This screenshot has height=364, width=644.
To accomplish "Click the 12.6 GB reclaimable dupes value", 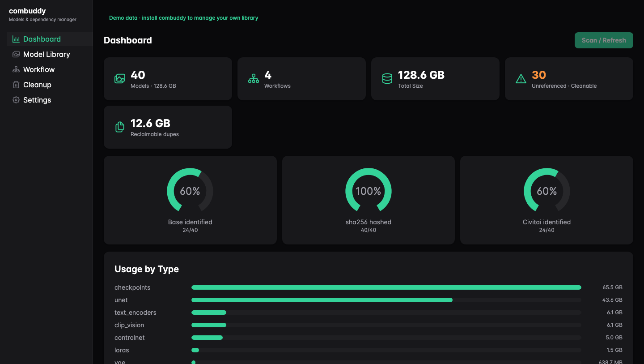I will [150, 123].
